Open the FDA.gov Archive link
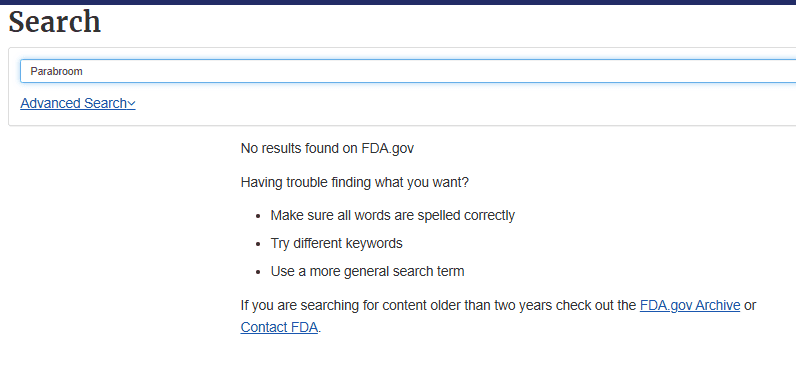796x366 pixels. pyautogui.click(x=690, y=306)
